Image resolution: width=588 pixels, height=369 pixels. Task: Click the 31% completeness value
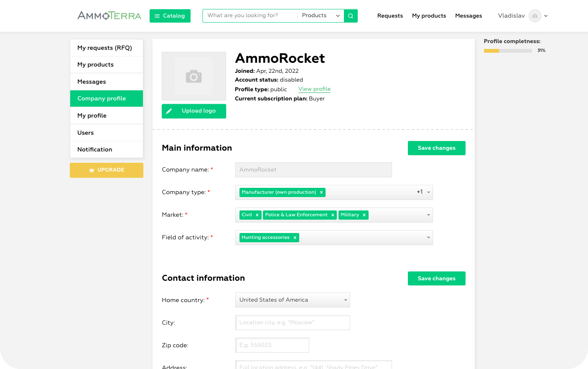click(x=541, y=51)
